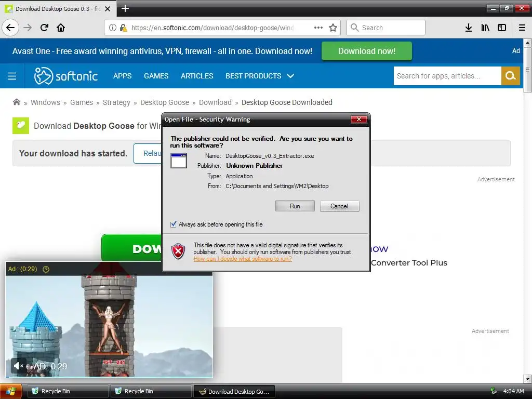Select the Download Desktop Goose browser tab

coord(58,9)
